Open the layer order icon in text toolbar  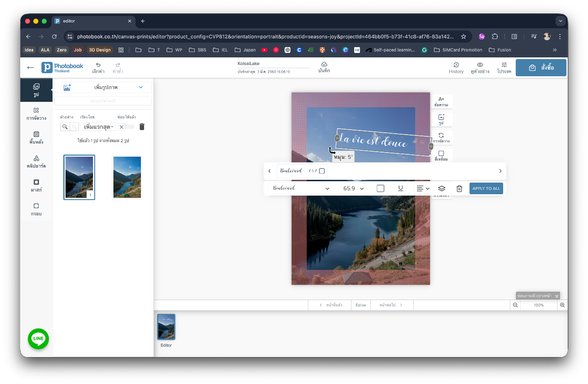[x=441, y=188]
